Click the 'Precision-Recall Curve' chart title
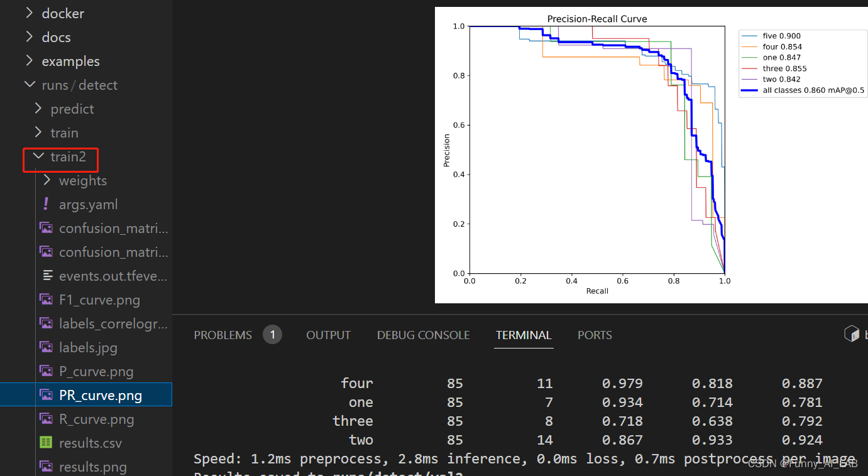Screen dimensions: 868x476 coord(597,19)
